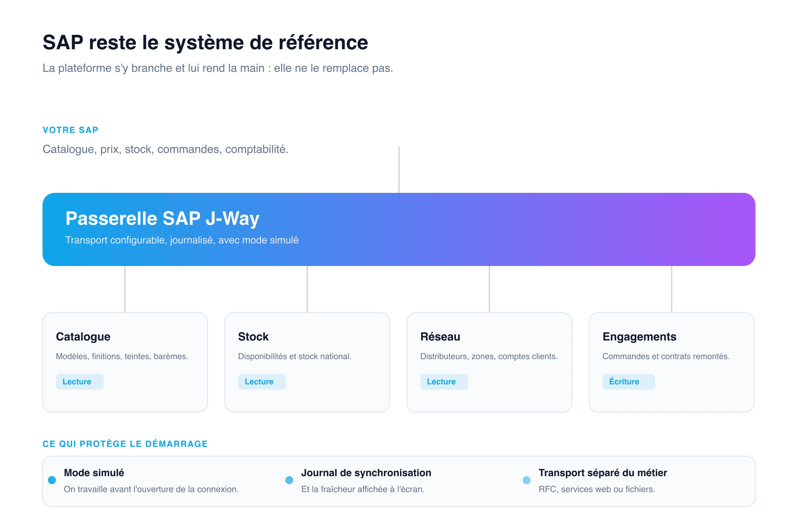Click the blue bullet dot beside Mode simulé
This screenshot has width=798, height=532.
tap(52, 480)
